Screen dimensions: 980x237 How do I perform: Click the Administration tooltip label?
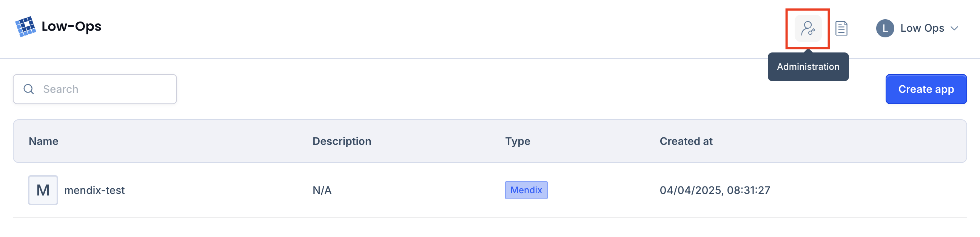[x=808, y=66]
